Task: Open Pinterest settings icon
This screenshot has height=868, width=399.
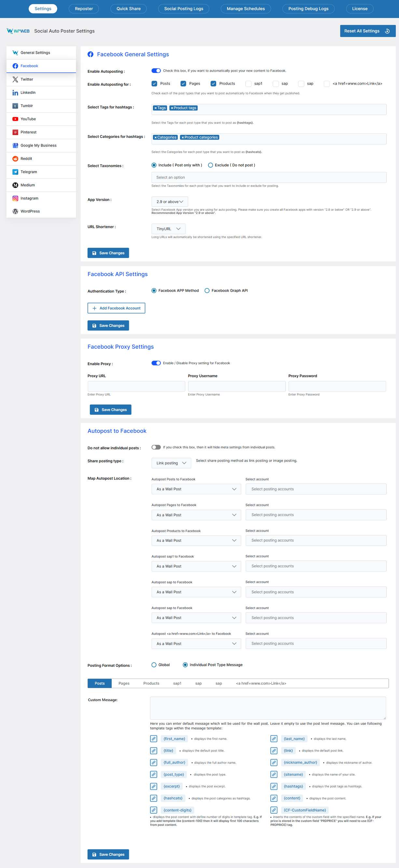Action: (15, 132)
